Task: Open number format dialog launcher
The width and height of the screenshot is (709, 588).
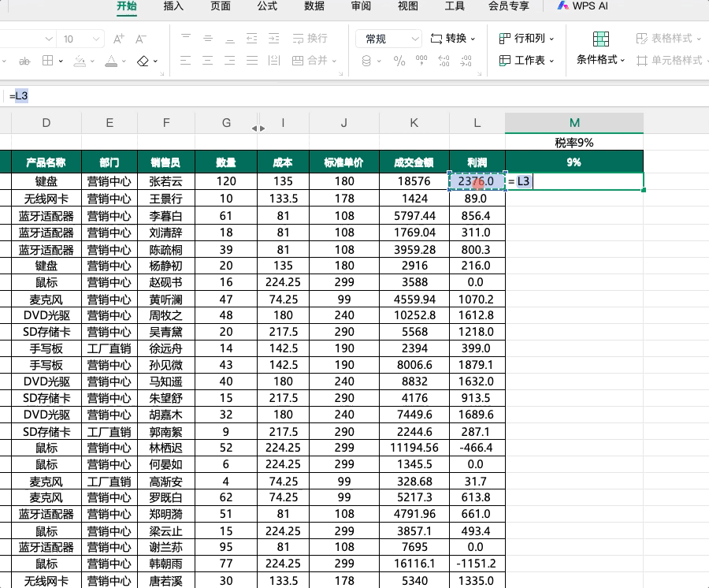Action: 479,73
